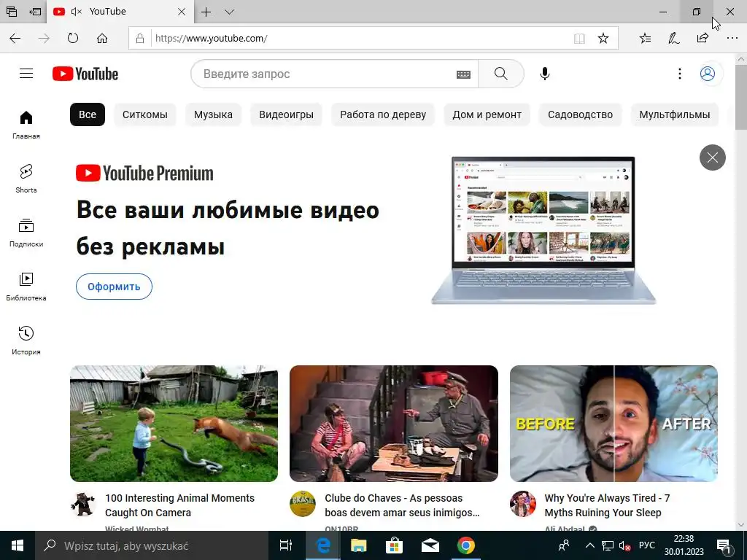The width and height of the screenshot is (747, 560).
Task: Open Edge settings and more menu
Action: 732,39
